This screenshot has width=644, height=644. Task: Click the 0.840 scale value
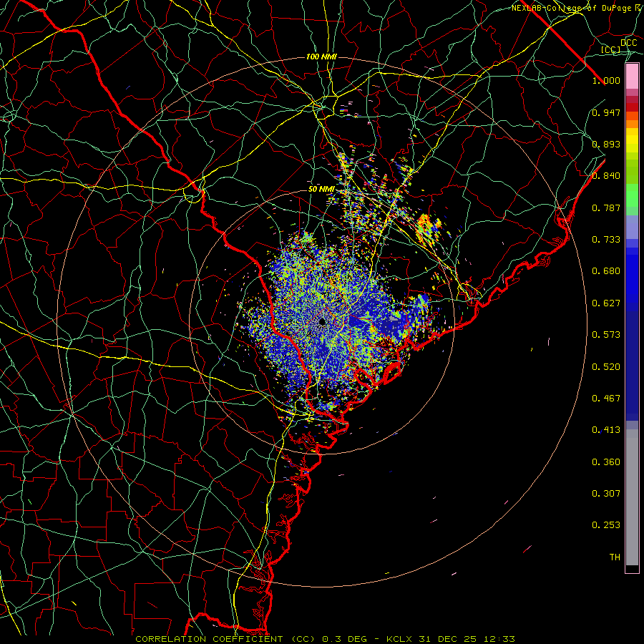click(606, 176)
